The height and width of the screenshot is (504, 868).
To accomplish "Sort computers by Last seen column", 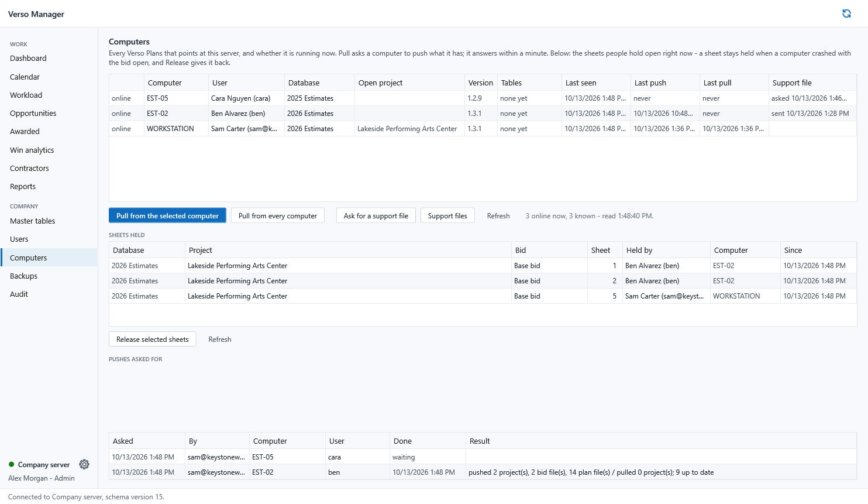I will click(596, 83).
